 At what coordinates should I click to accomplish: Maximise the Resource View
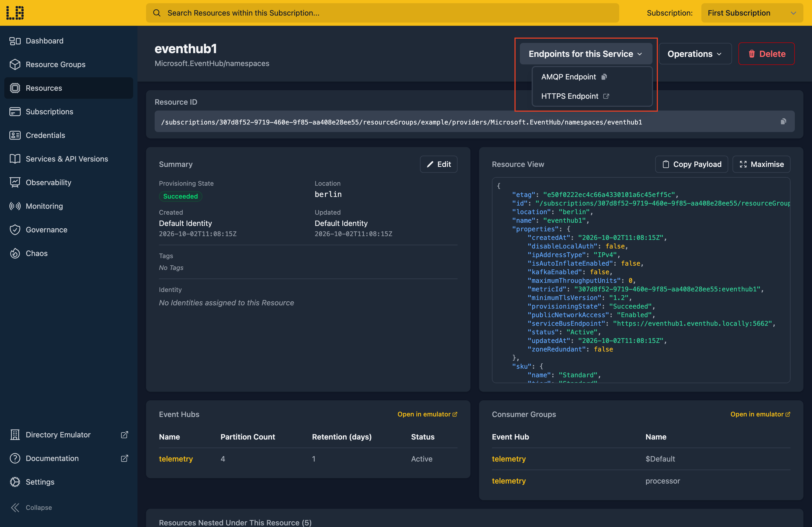[761, 164]
